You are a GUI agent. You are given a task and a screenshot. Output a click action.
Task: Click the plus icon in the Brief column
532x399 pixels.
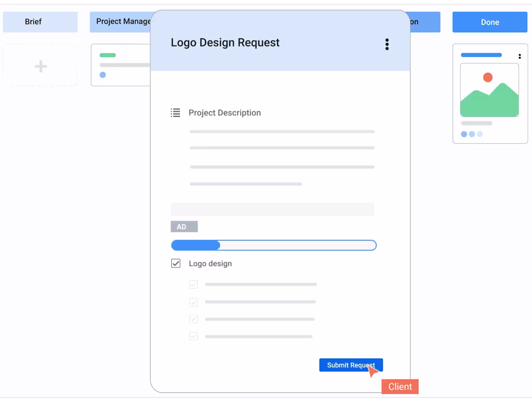point(40,65)
